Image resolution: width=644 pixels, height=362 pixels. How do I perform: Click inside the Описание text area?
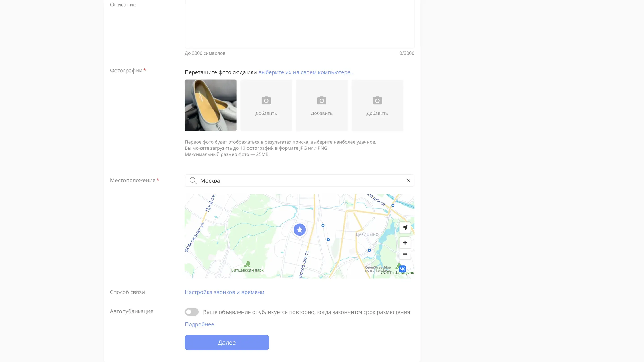[299, 24]
